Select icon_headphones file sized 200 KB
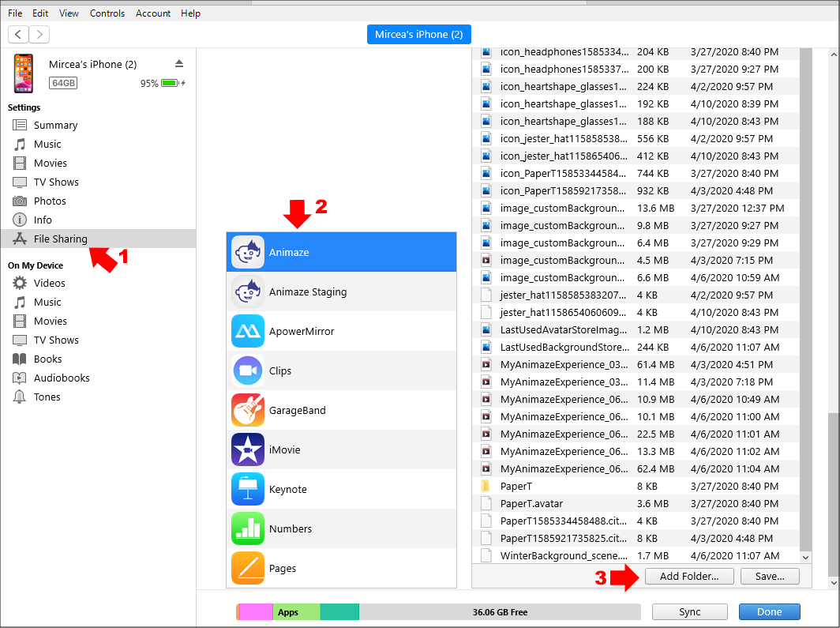Viewport: 840px width, 628px height. click(x=636, y=69)
